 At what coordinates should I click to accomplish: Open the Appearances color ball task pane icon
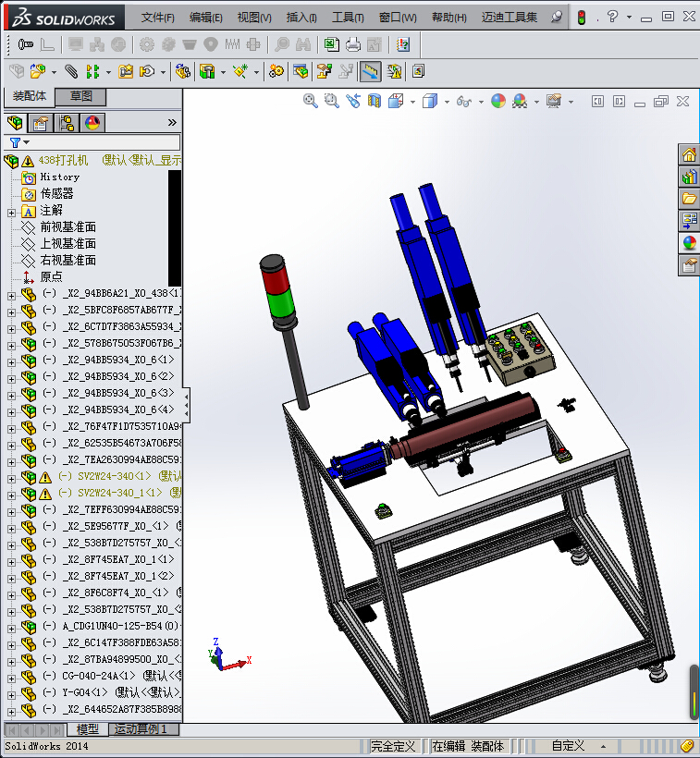689,243
